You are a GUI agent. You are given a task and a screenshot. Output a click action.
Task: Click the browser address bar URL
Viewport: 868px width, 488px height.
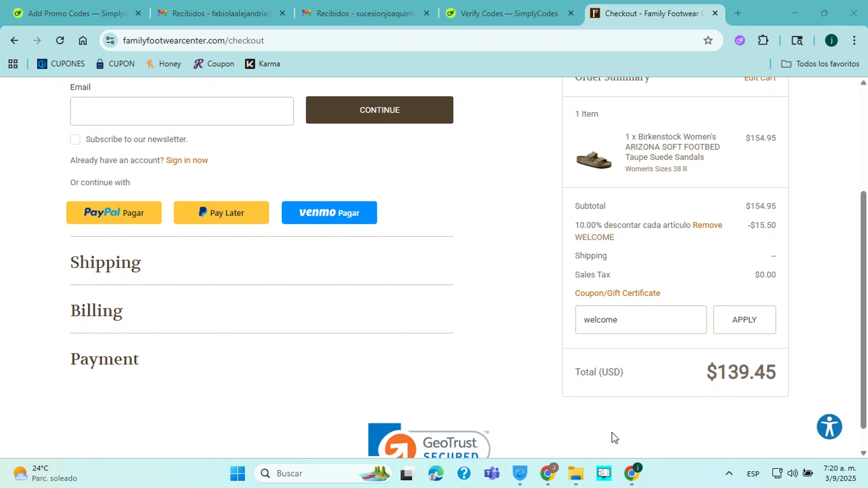click(193, 41)
